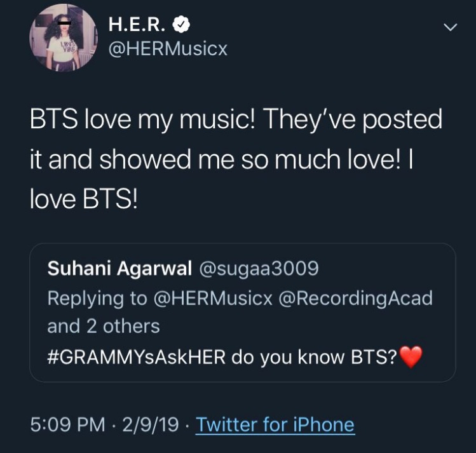Click the text "do you know BTS?"

pyautogui.click(x=315, y=357)
